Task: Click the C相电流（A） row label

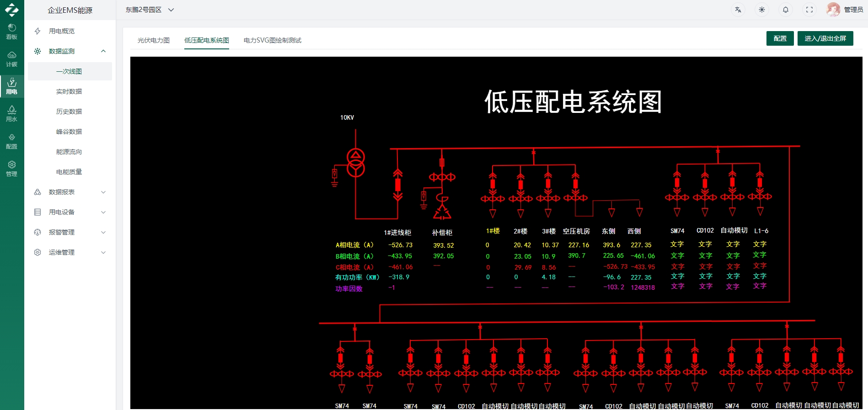Action: [x=355, y=267]
